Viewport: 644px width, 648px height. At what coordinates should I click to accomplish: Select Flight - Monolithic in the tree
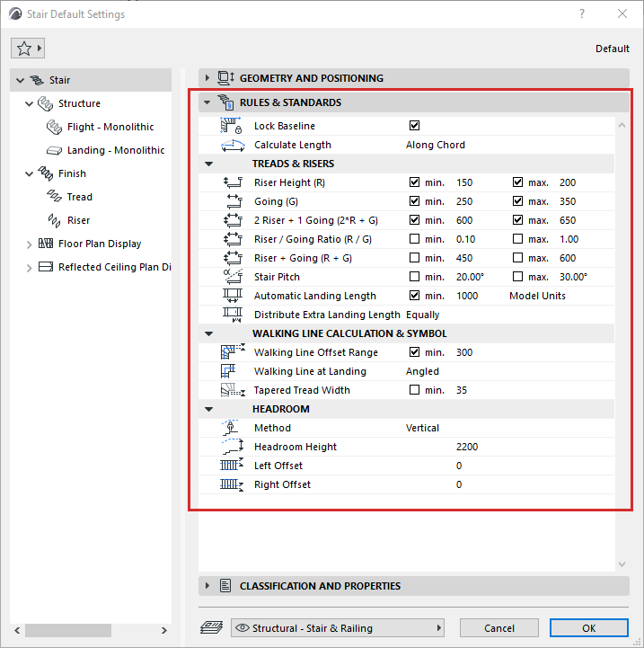tap(110, 127)
